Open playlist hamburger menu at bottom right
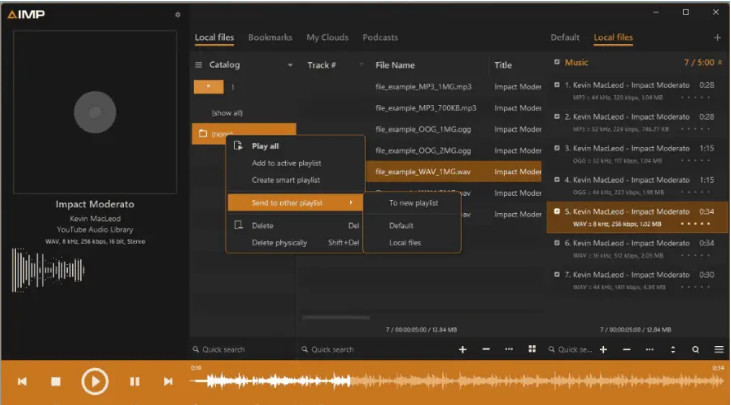The height and width of the screenshot is (405, 731). pos(719,350)
